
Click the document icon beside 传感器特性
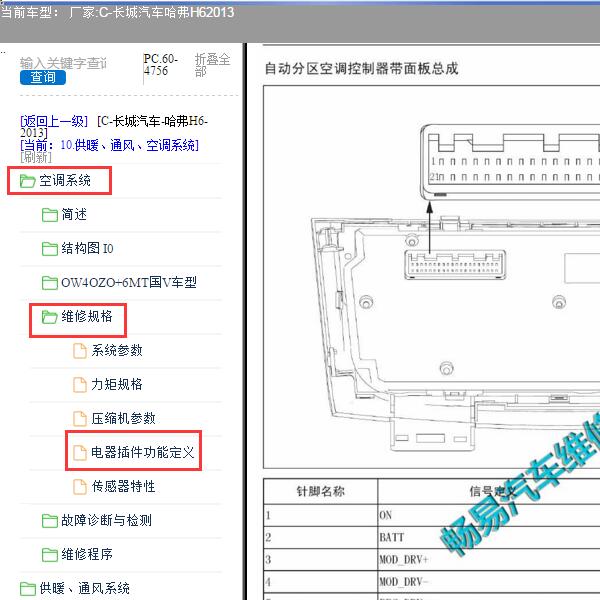pos(80,487)
